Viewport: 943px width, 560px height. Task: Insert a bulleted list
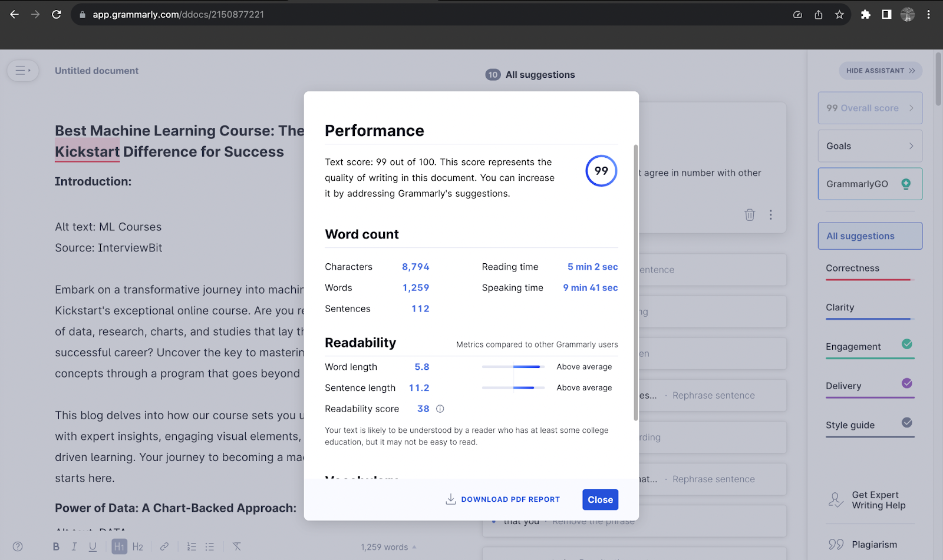(210, 546)
